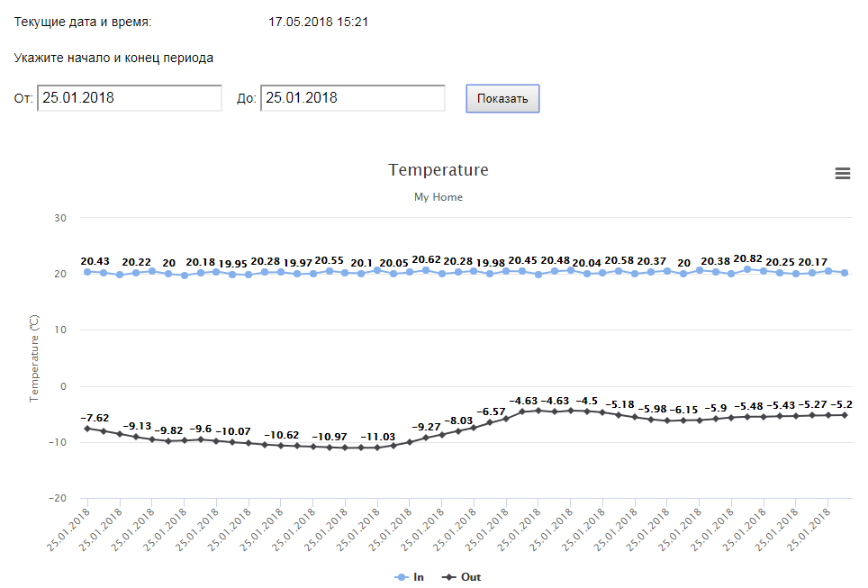Select the last Out point labeled −5.2

click(844, 415)
